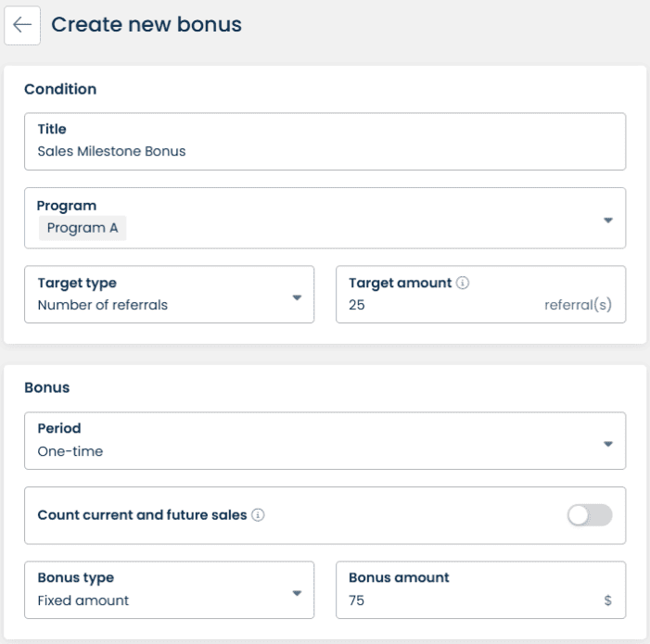The image size is (650, 644).
Task: Go back using the left arrow button
Action: point(22,25)
